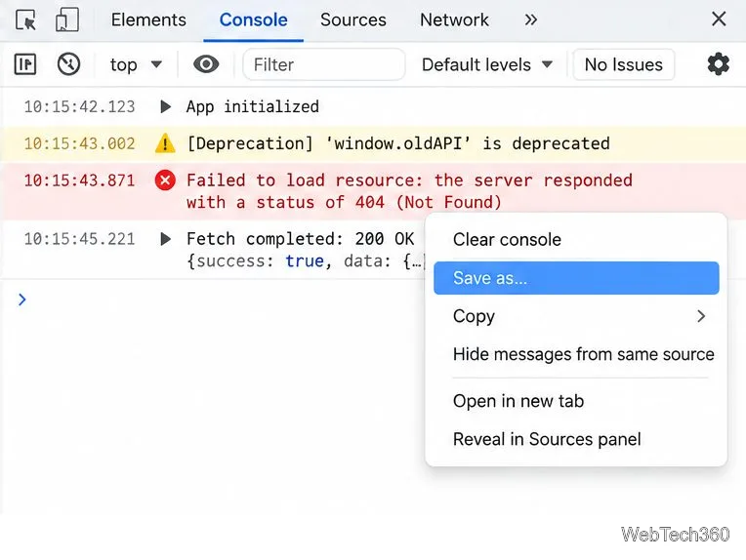Click the Filter input field
Viewport: 746px width, 560px height.
[x=324, y=64]
